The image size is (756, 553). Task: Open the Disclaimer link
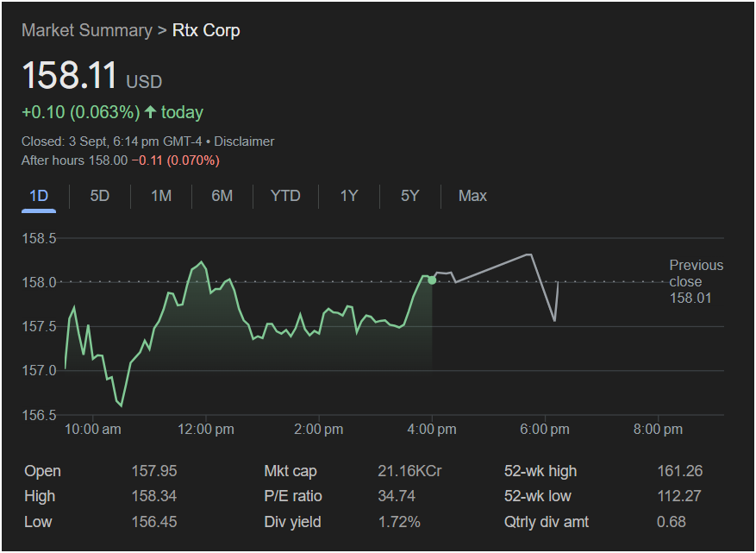click(x=244, y=141)
